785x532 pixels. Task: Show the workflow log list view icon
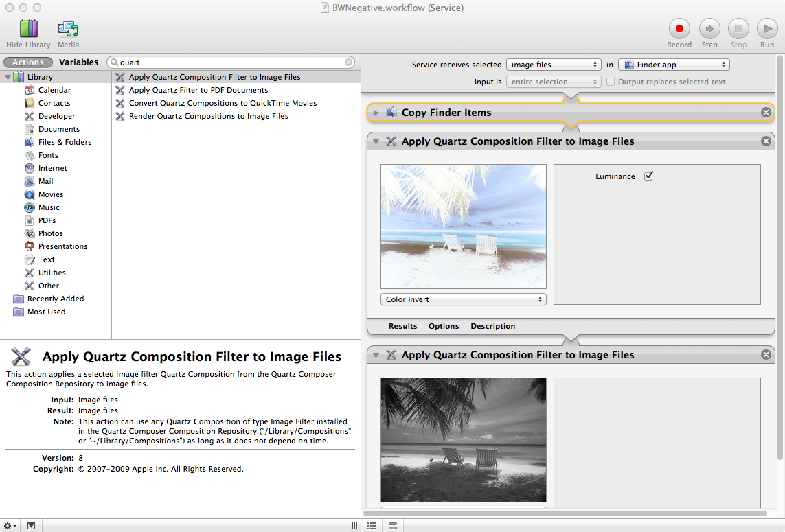point(372,526)
